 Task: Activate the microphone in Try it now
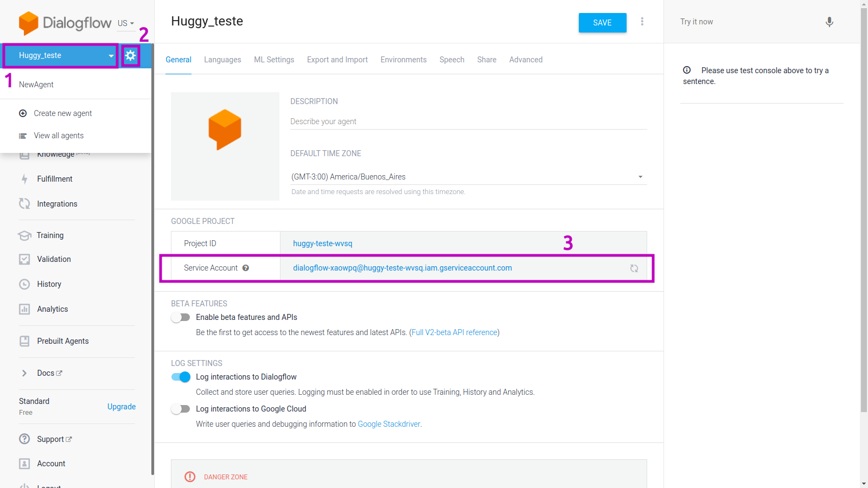click(829, 22)
